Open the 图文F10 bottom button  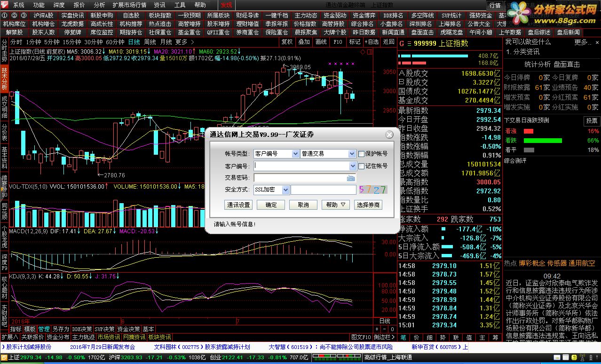tap(361, 337)
